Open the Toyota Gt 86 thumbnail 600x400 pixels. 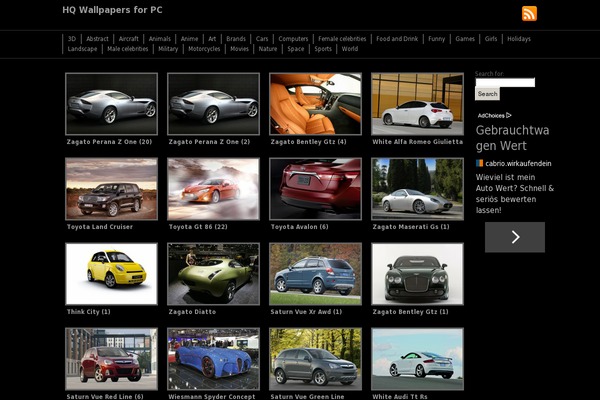(x=213, y=189)
